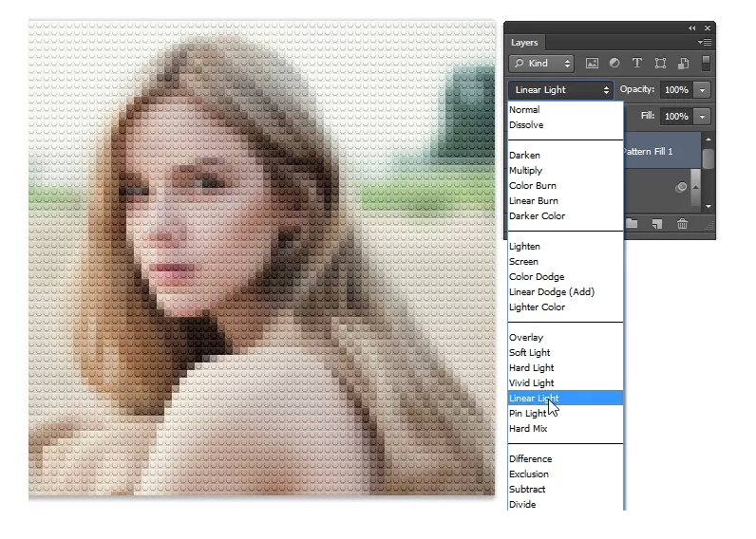
Task: Click the new group folder icon
Action: (633, 224)
